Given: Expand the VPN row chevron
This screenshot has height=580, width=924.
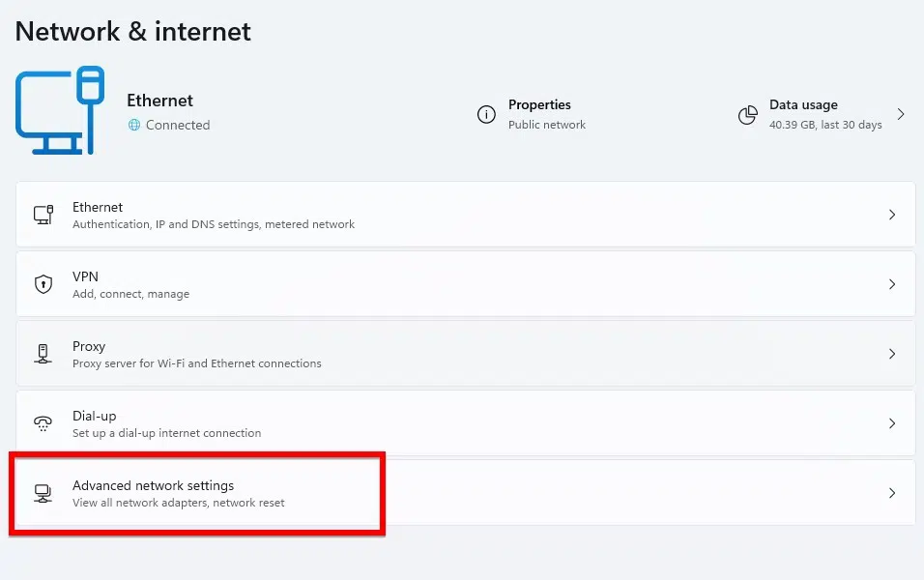Looking at the screenshot, I should [892, 284].
